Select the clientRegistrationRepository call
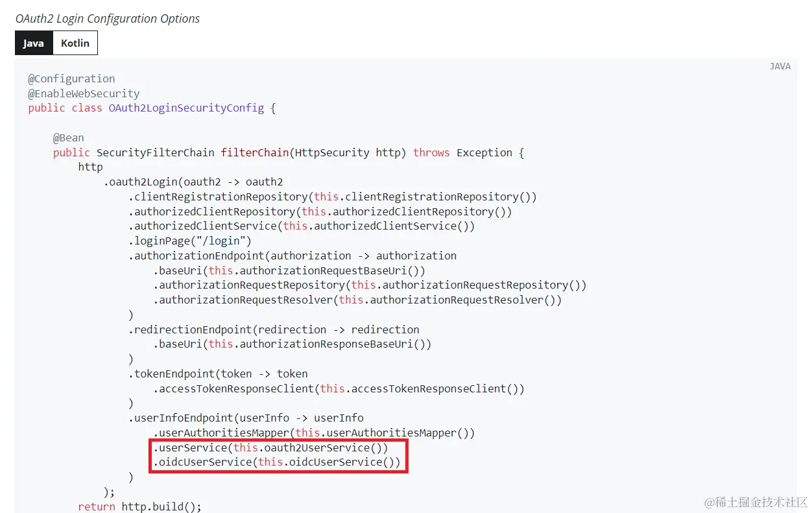Image resolution: width=812 pixels, height=513 pixels. [332, 197]
